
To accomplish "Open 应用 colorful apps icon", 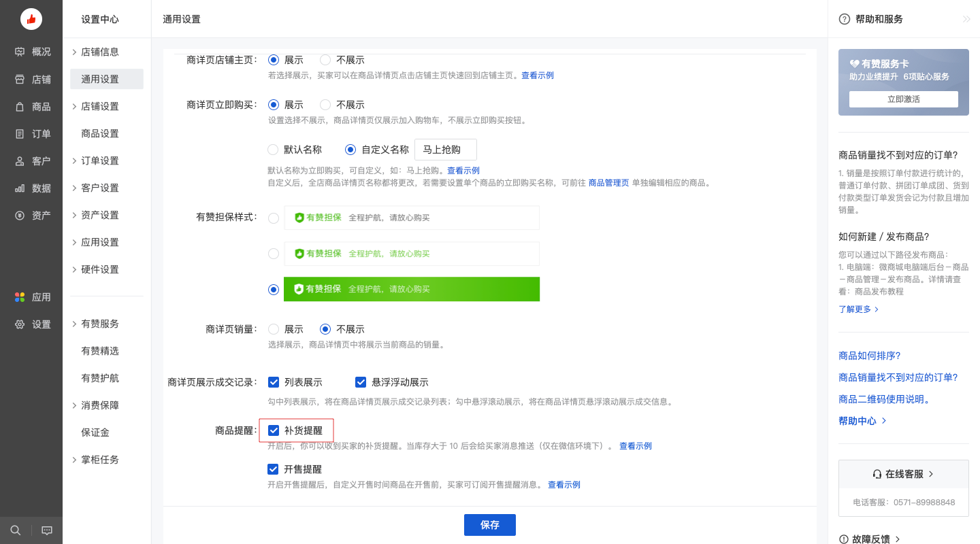I will [20, 296].
